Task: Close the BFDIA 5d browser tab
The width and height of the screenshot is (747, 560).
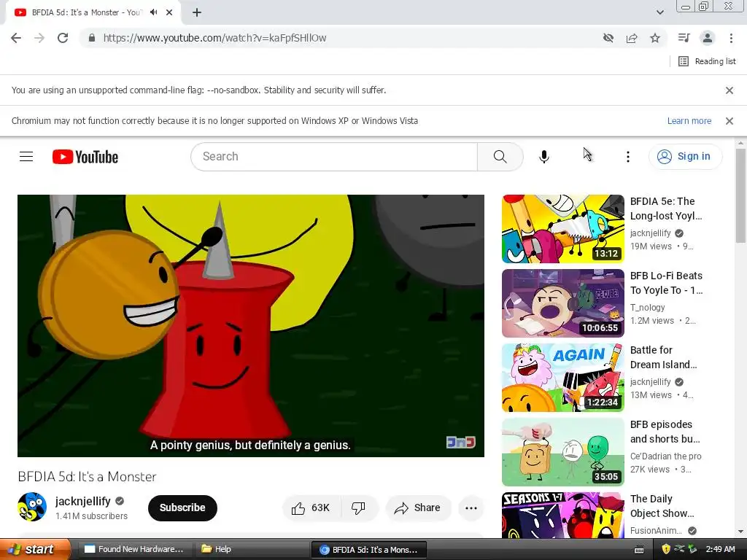Action: 169,13
